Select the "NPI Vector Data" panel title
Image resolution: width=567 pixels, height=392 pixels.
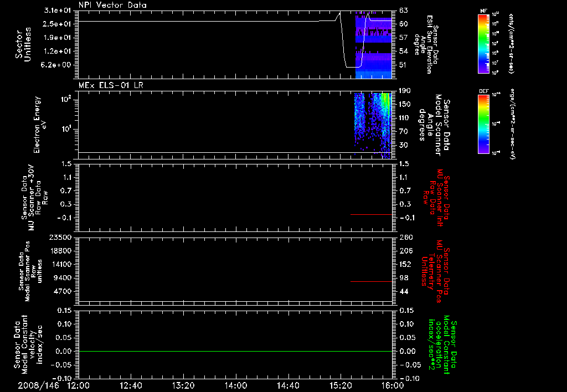(x=112, y=5)
